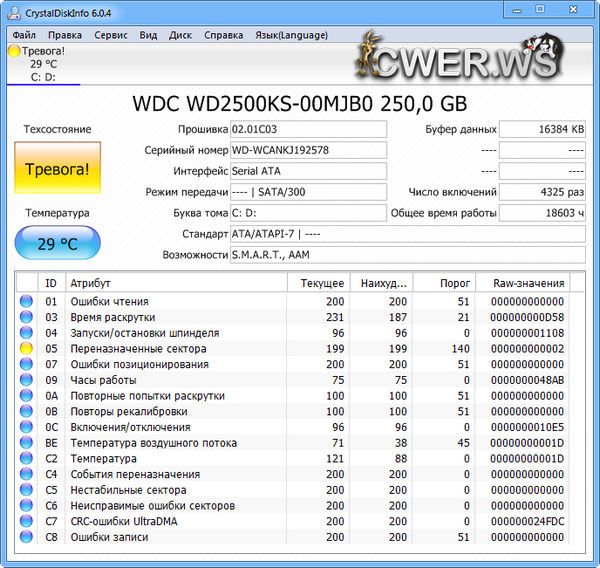Click the status icon beside Время раскрутки

click(x=26, y=317)
